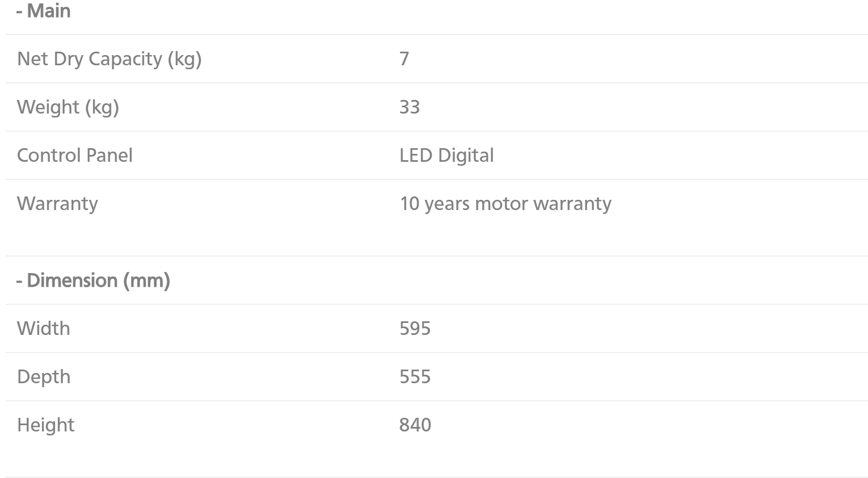Select the Width label
868x478 pixels.
click(44, 328)
